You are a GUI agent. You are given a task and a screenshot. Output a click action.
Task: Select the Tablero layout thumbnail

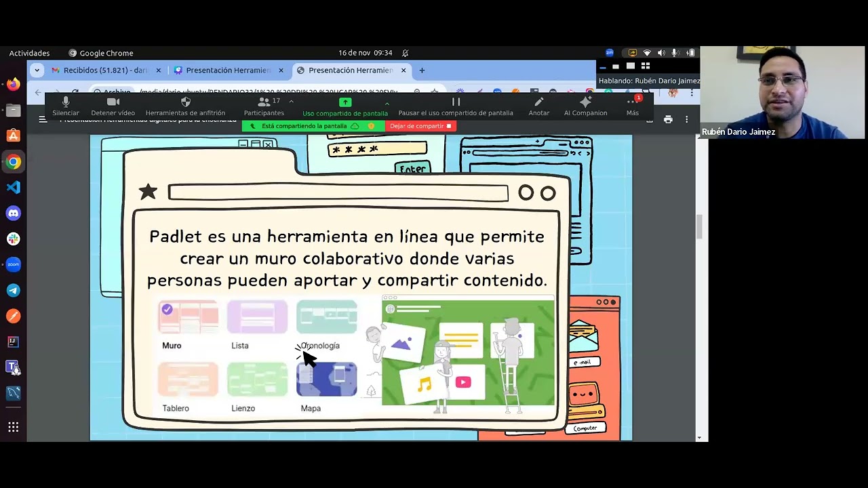[188, 380]
